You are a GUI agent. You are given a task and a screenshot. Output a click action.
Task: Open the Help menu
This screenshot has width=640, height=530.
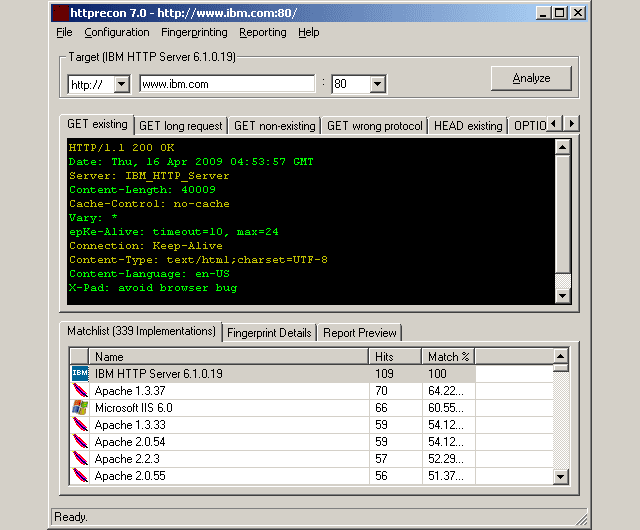coord(309,32)
